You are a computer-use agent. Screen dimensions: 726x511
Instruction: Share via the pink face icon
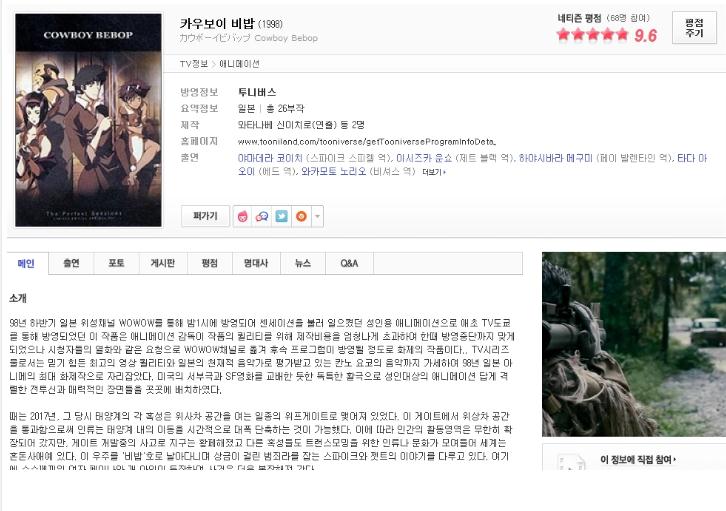[243, 216]
